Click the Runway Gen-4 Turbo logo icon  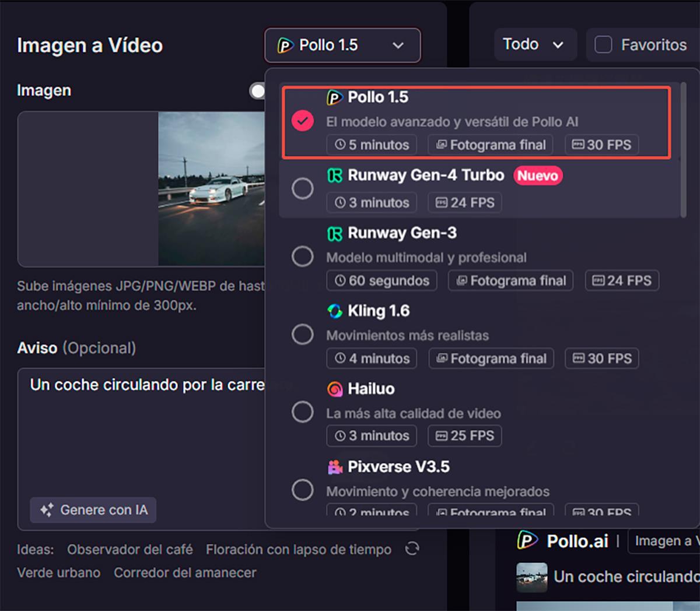point(334,175)
